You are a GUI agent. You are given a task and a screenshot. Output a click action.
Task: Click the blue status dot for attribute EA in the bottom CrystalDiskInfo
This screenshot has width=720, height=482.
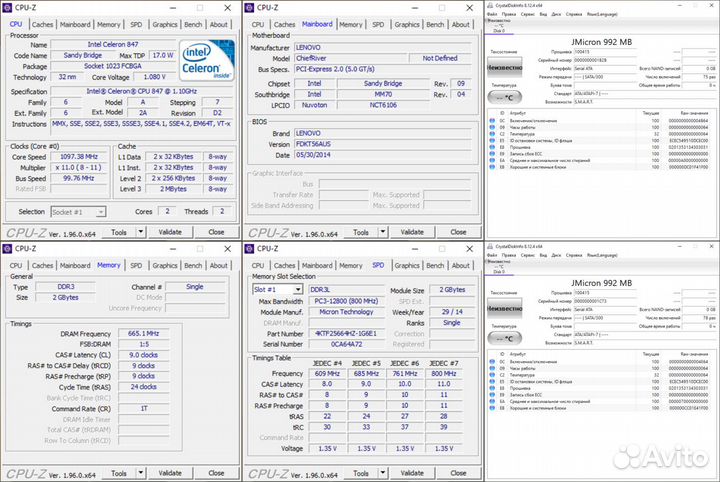[x=492, y=402]
